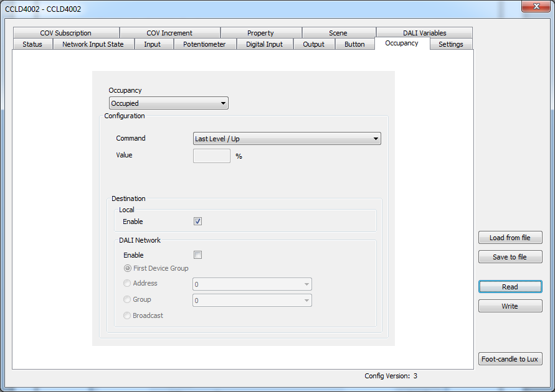Click the Config Version: 3 text

(391, 376)
